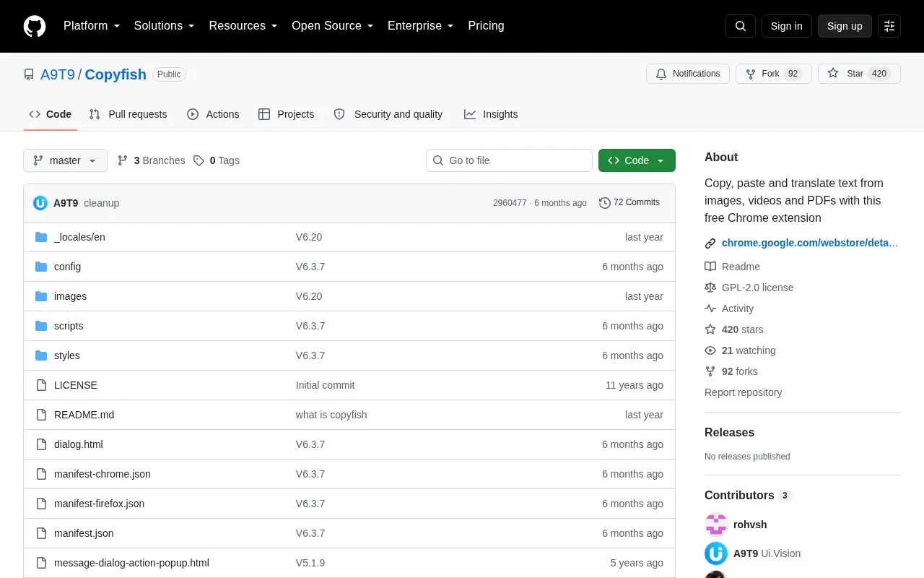The image size is (924, 578).
Task: Click the GitHub logo icon
Action: (x=35, y=26)
